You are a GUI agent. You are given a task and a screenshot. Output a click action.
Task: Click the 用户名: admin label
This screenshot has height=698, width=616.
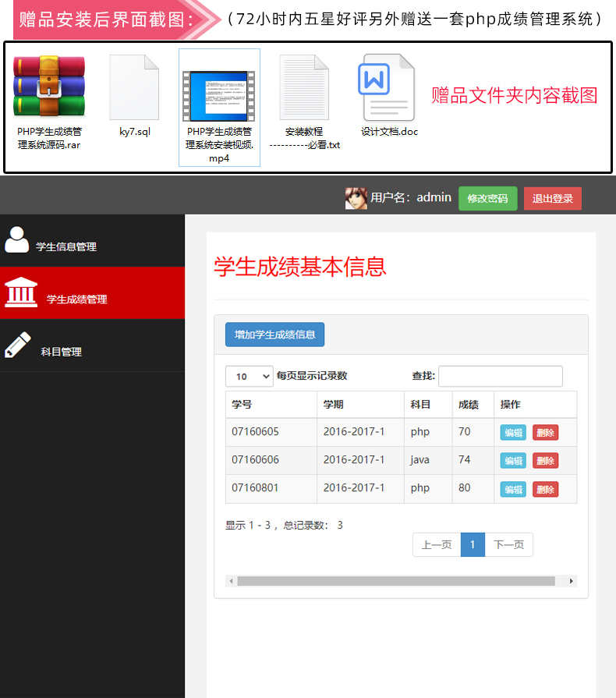[411, 197]
